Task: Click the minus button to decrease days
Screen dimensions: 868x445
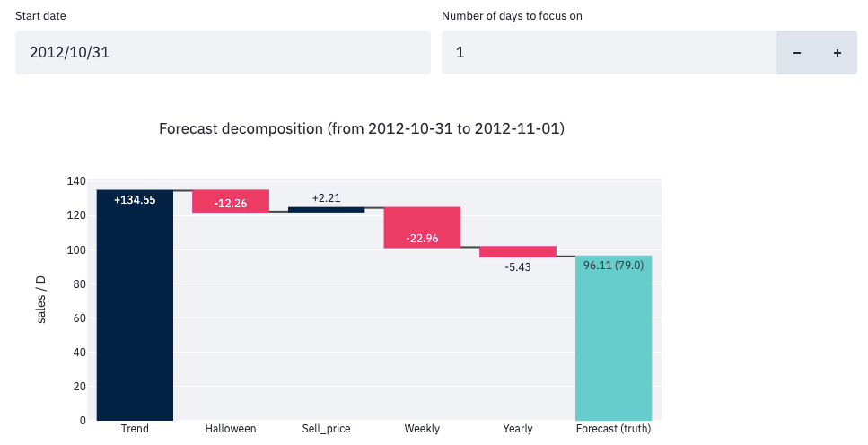Action: click(796, 53)
